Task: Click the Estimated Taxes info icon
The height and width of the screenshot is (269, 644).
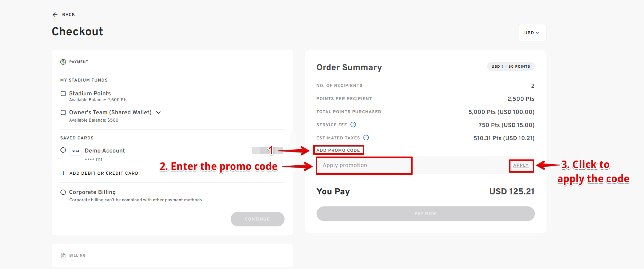Action: [x=366, y=138]
